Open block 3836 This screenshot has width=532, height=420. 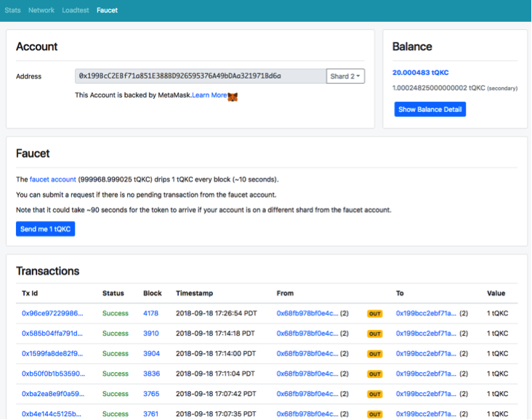[x=151, y=373]
